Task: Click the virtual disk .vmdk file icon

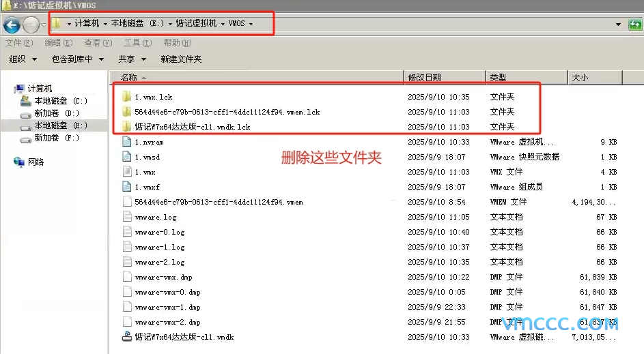Action: pyautogui.click(x=126, y=337)
